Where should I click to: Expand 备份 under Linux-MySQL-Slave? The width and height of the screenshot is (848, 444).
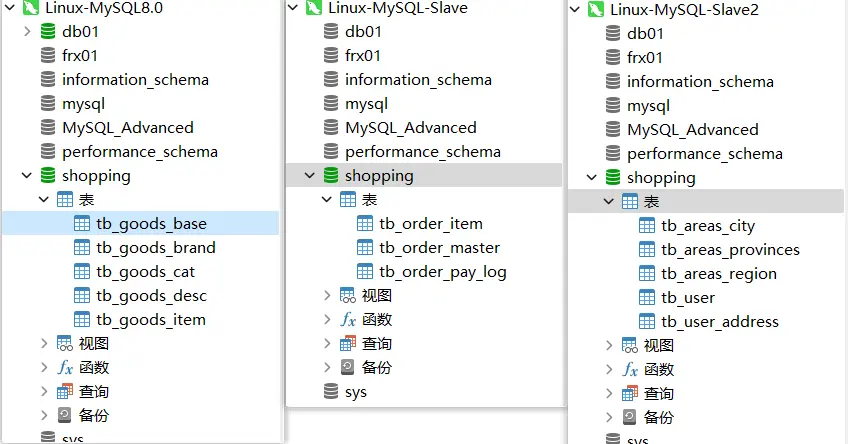coord(327,367)
